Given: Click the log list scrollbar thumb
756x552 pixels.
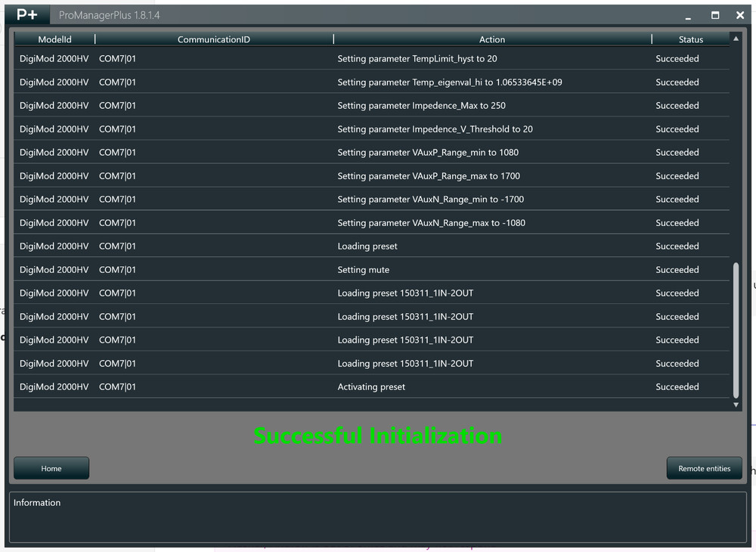Looking at the screenshot, I should 736,330.
